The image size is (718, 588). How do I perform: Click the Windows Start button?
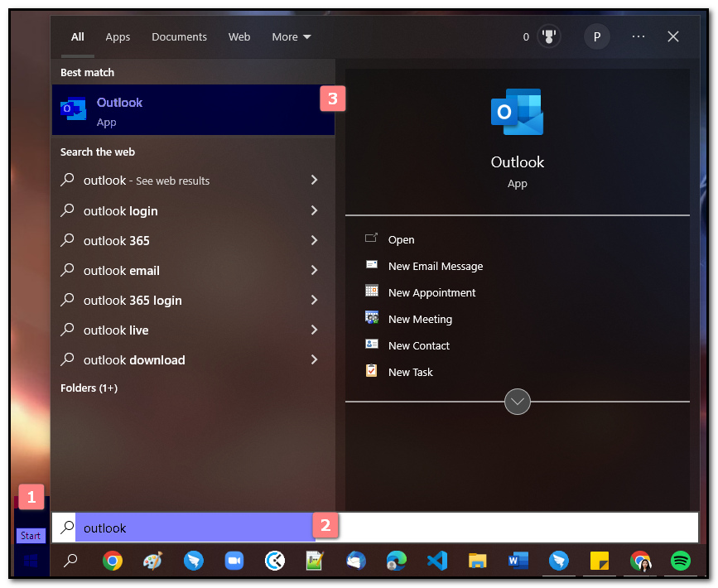click(x=31, y=561)
